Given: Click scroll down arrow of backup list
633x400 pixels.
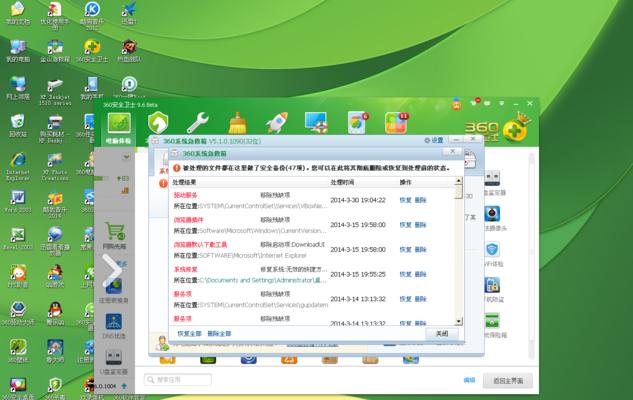Looking at the screenshot, I should (458, 321).
